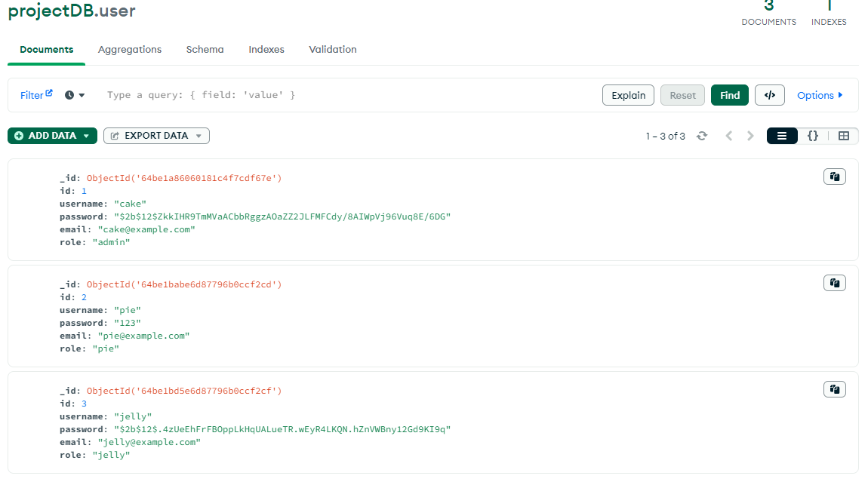The image size is (868, 485).
Task: Click email "cake@example.com"
Action: tap(146, 229)
